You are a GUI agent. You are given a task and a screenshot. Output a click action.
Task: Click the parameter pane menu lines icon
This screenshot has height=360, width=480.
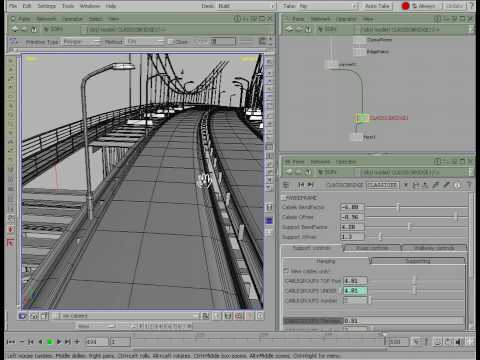click(286, 185)
